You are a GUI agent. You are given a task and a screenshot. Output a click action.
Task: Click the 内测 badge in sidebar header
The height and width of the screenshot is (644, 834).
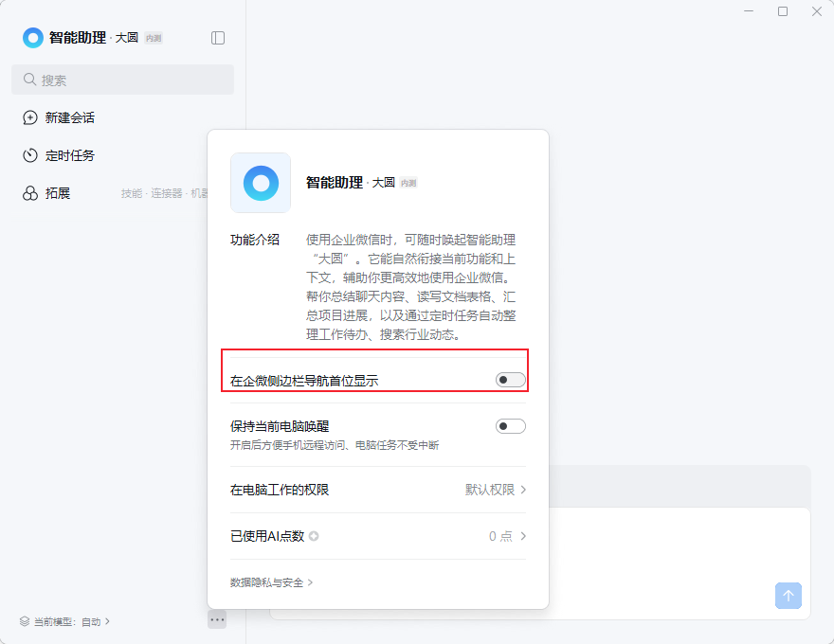pyautogui.click(x=154, y=38)
